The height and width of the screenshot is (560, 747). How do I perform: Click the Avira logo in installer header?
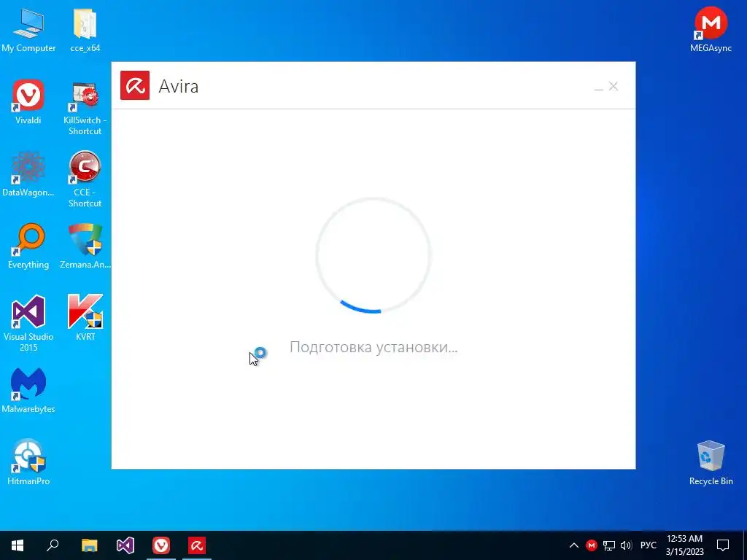click(x=135, y=86)
